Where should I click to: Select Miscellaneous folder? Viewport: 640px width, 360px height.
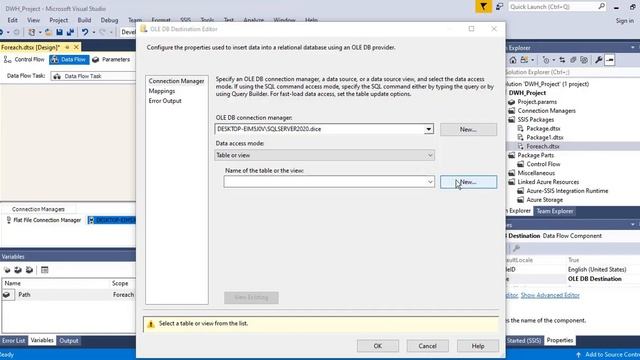click(x=536, y=173)
